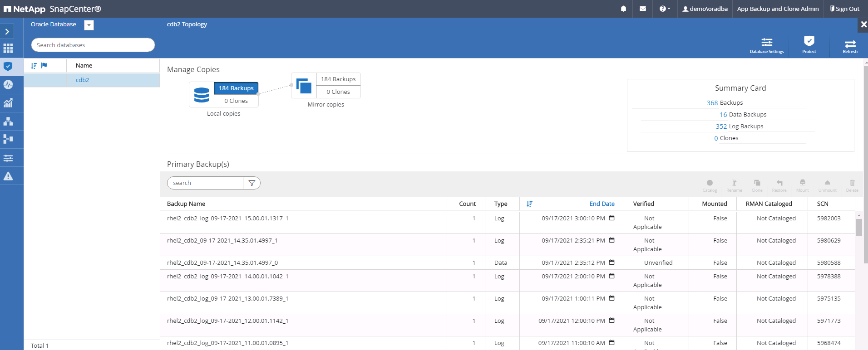Screen dimensions: 868x350
Task: Sort backups by End Date column
Action: click(x=602, y=204)
